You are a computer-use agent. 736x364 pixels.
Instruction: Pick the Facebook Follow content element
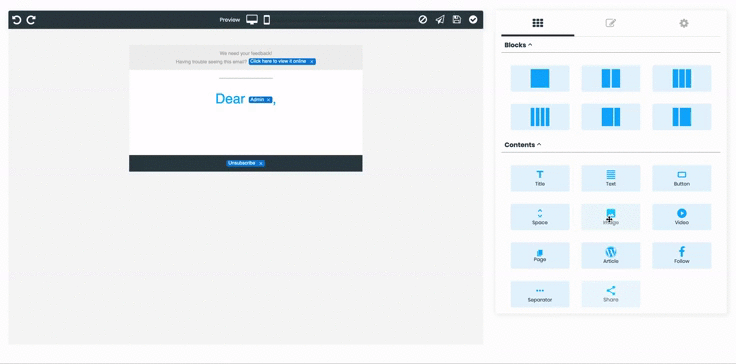tap(682, 256)
